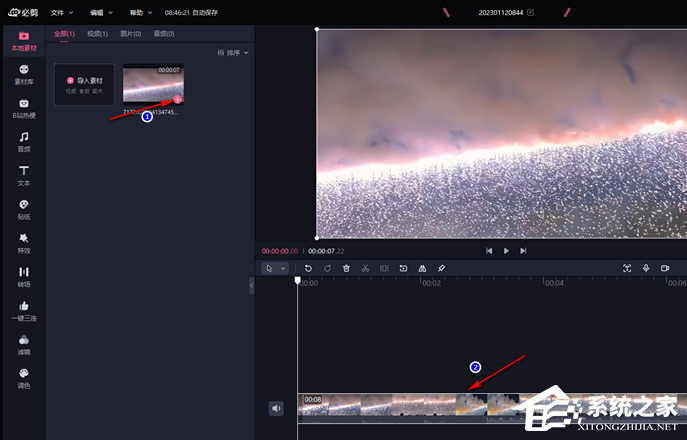
Task: Open the pointer tool dropdown arrow
Action: pos(283,268)
